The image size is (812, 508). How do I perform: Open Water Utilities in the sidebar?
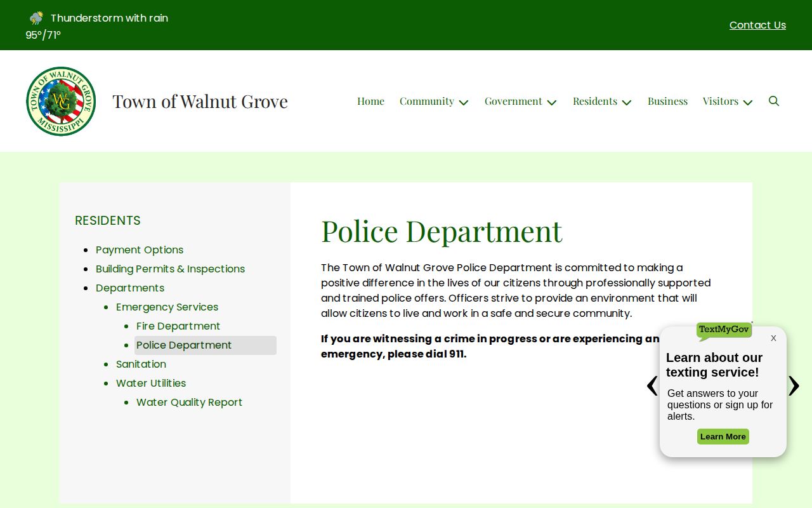[x=151, y=383]
